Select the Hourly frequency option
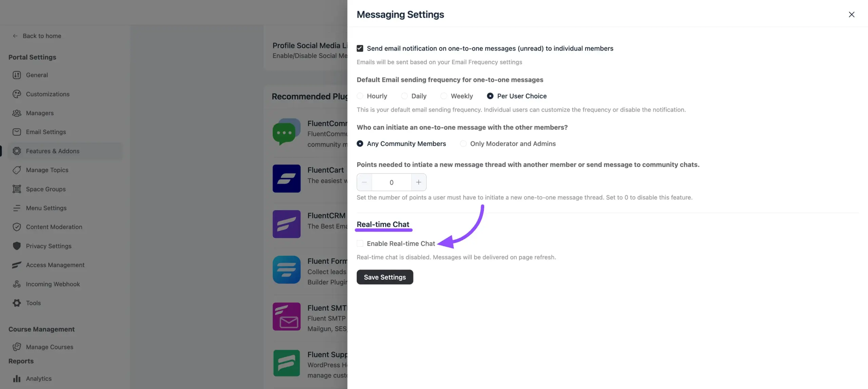This screenshot has width=868, height=389. pyautogui.click(x=360, y=96)
